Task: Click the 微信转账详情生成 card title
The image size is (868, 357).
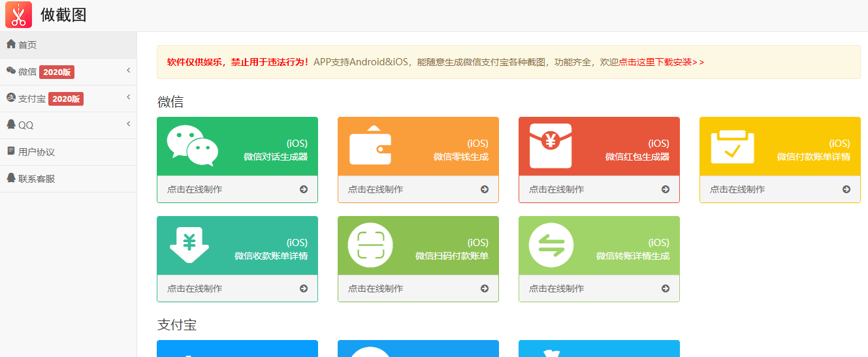Action: click(x=633, y=256)
